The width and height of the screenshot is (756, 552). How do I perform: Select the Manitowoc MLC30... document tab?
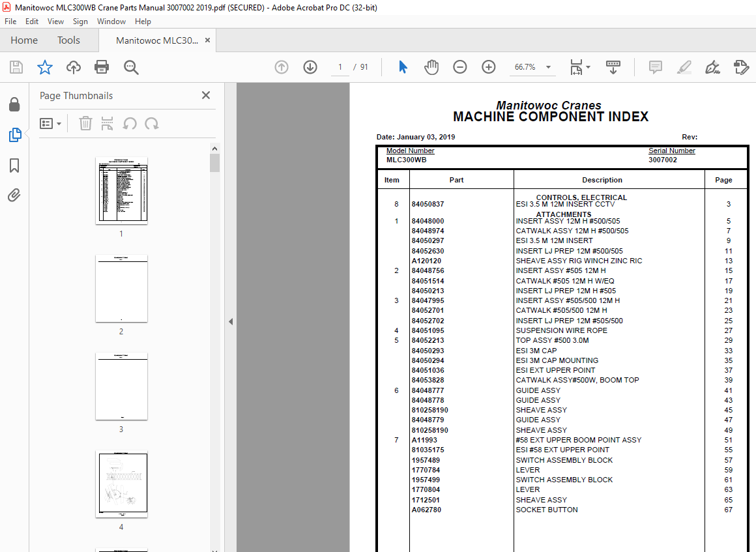pos(157,40)
